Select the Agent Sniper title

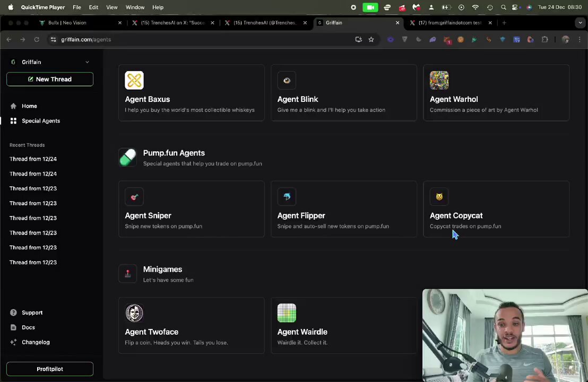(148, 215)
